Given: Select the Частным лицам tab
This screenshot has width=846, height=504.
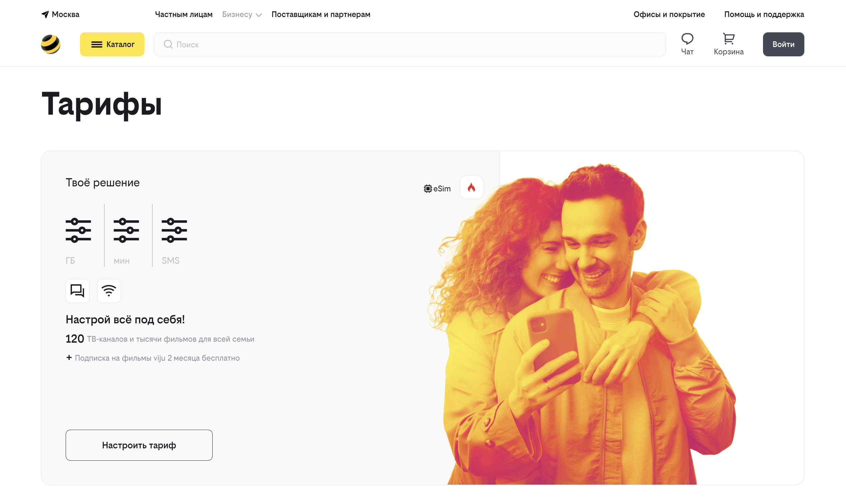Looking at the screenshot, I should (184, 14).
